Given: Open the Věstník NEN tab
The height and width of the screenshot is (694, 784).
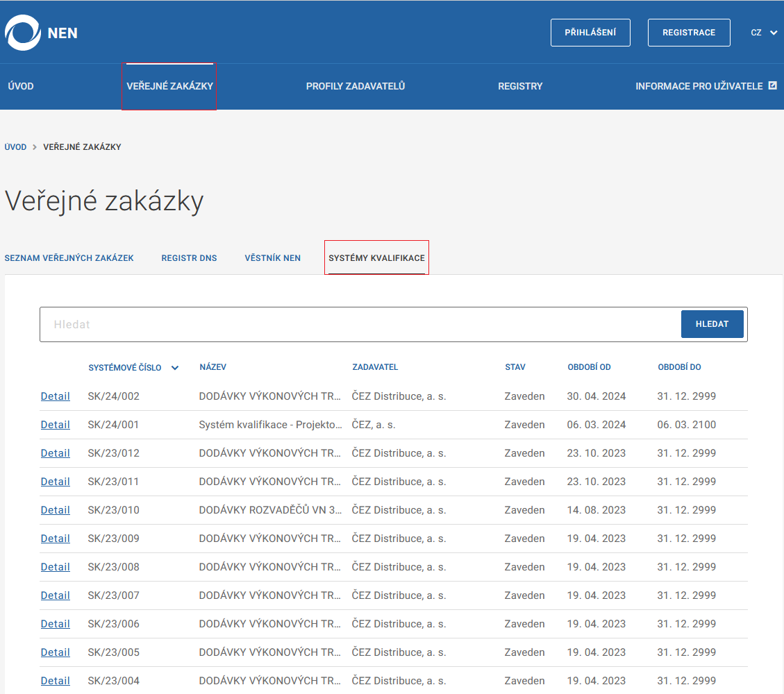Looking at the screenshot, I should [272, 257].
